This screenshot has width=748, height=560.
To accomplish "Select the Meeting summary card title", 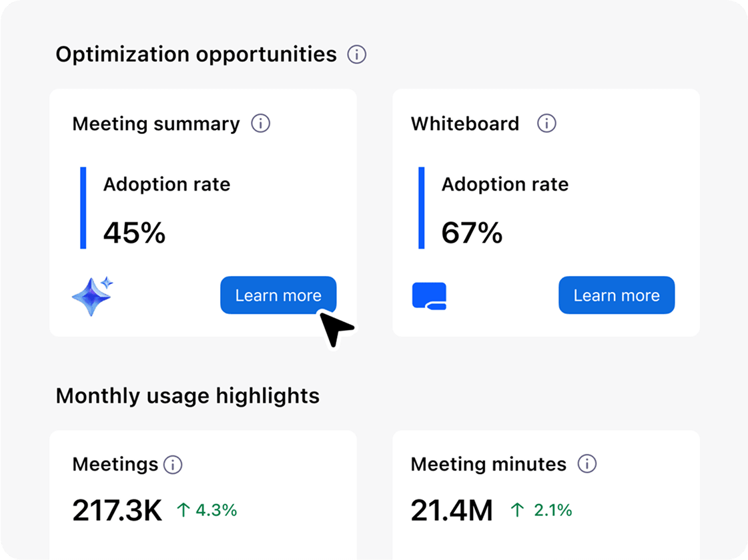I will pos(155,124).
